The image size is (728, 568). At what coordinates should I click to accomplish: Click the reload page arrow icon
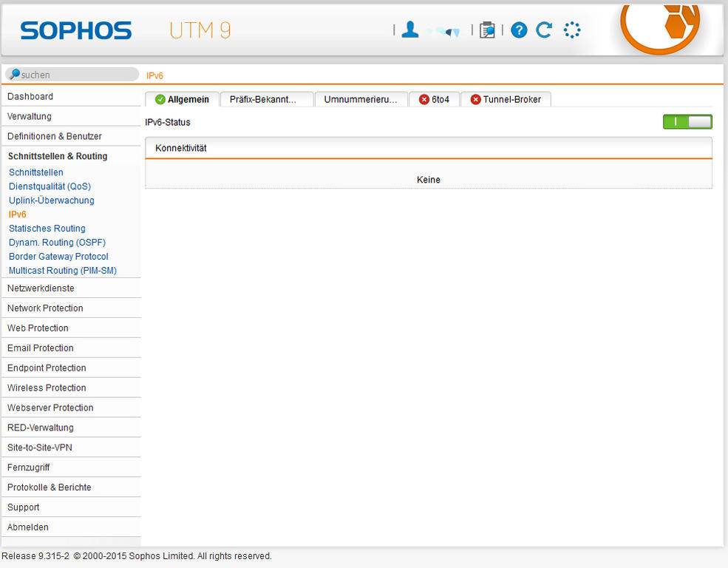[x=544, y=30]
